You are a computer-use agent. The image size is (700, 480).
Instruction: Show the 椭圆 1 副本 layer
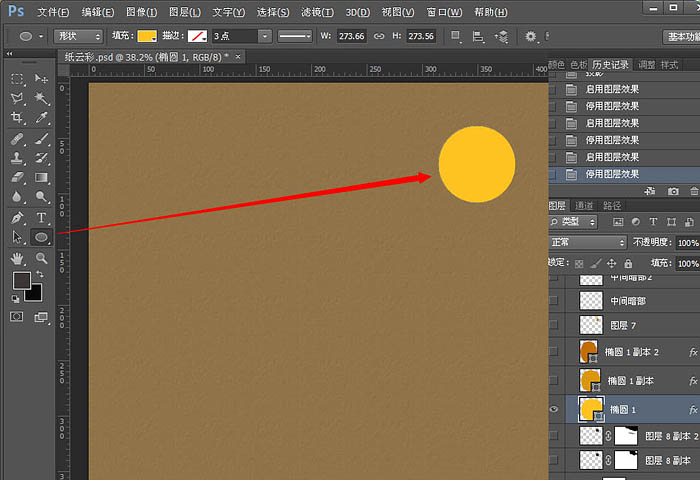554,380
